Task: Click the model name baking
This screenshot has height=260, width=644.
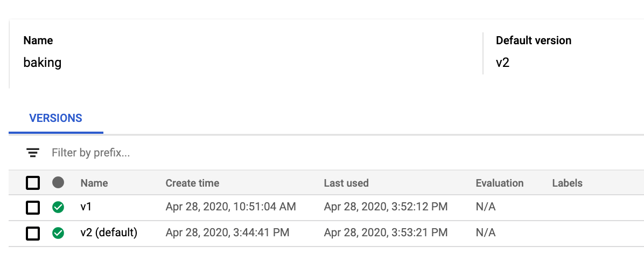Action: pos(43,63)
